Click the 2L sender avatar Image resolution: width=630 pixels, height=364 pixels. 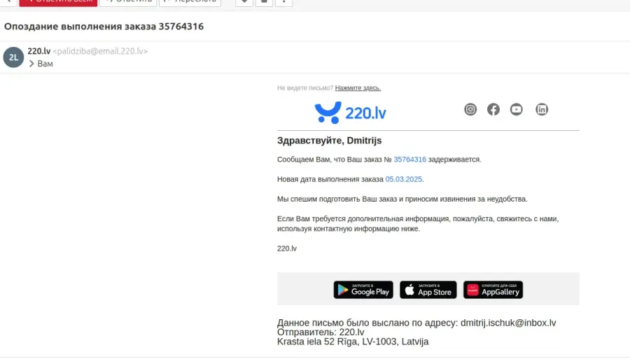[x=14, y=57]
